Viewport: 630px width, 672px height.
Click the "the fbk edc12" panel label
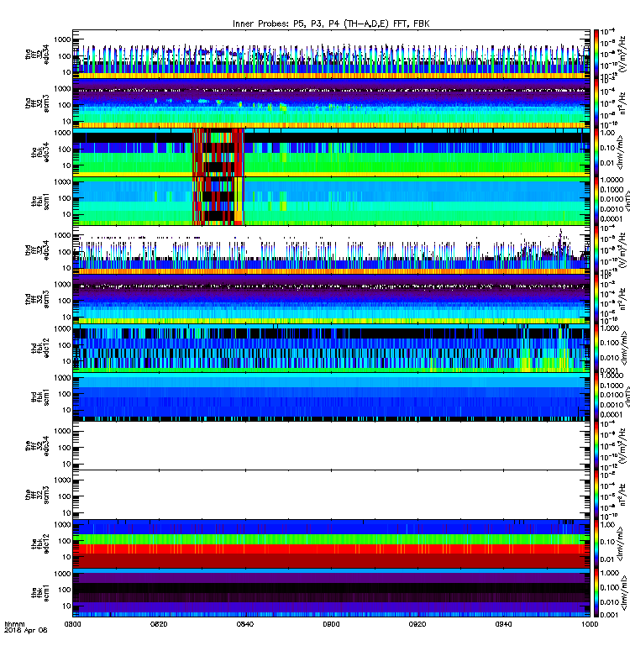click(x=40, y=543)
